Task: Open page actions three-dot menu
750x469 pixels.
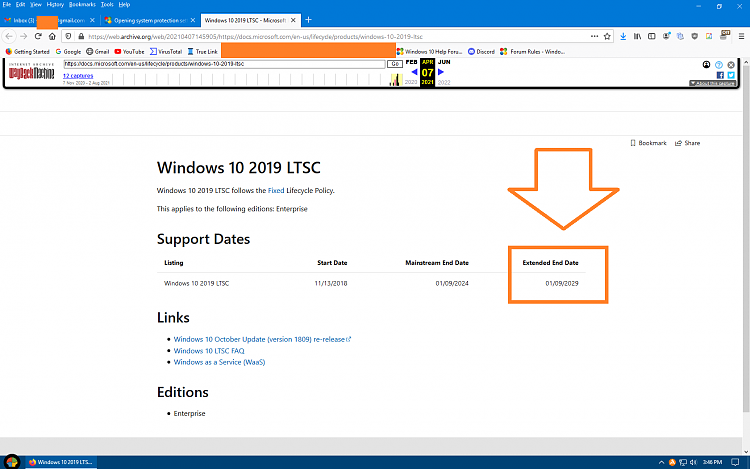Action: pos(594,36)
